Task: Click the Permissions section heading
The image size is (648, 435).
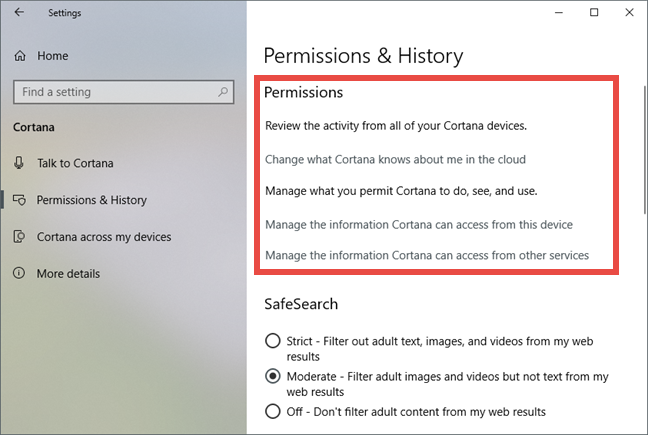Action: (304, 92)
